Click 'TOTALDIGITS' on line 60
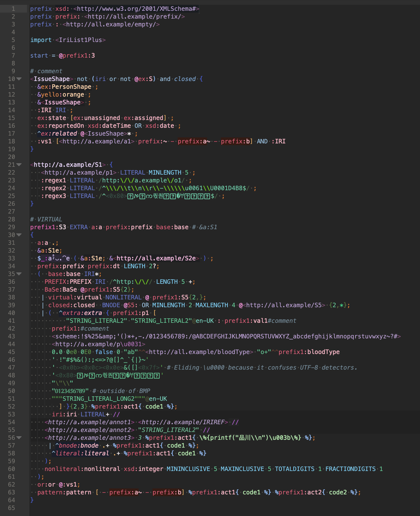Viewport: 420px width, 516px height. point(295,469)
